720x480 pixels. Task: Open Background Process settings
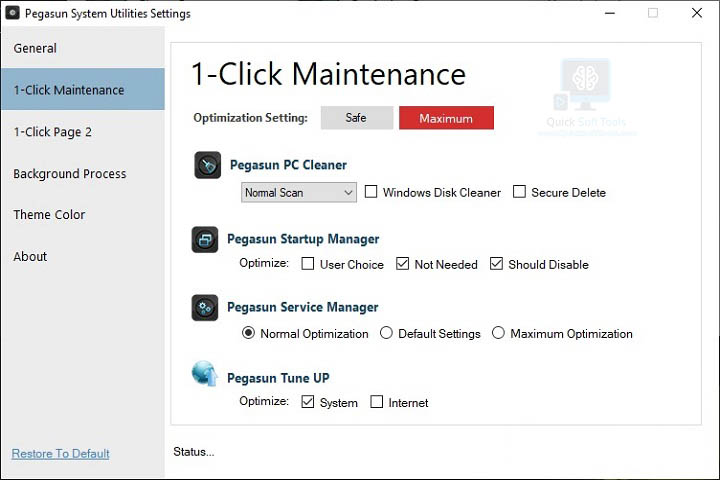[x=83, y=174]
